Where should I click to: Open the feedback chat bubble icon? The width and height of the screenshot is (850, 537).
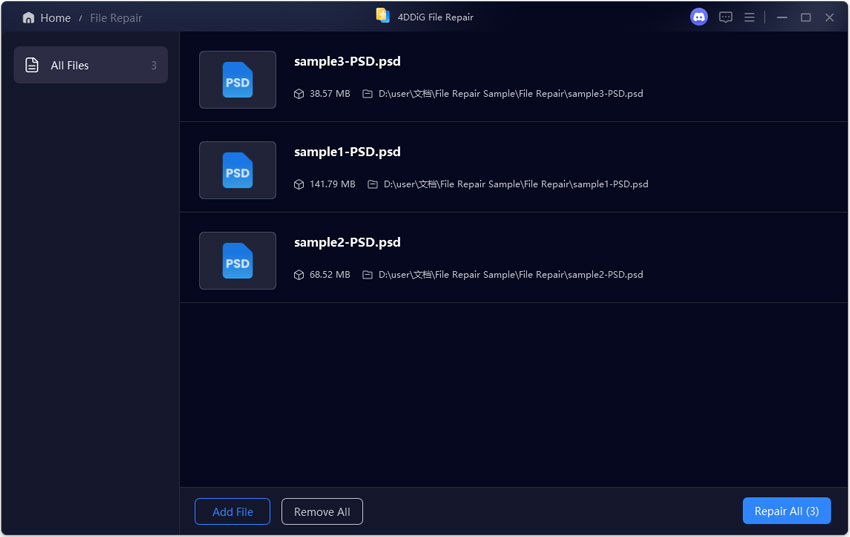(x=725, y=17)
